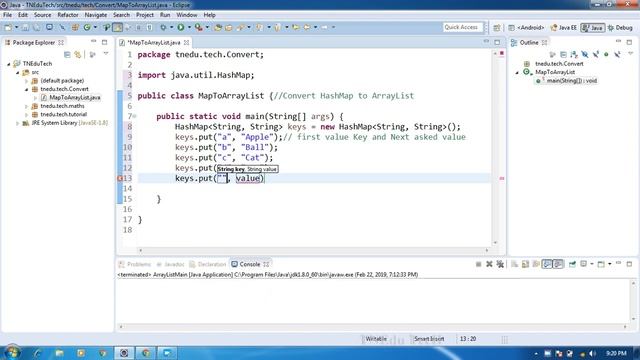Screen dimensions: 640x360
Task: Minimize the Package Explorer panel
Action: (93, 42)
